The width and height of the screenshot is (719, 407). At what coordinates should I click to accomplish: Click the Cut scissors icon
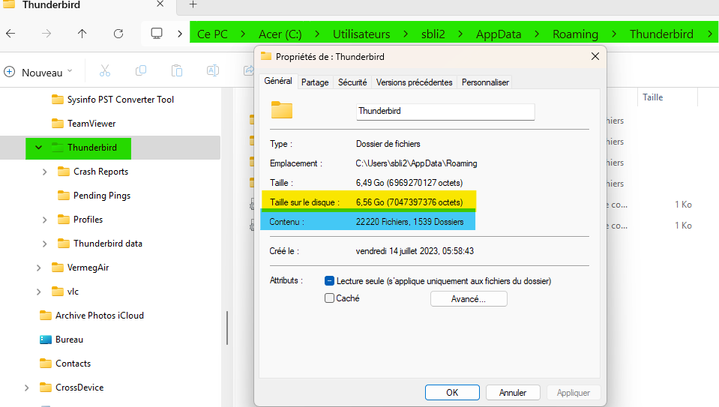tap(106, 72)
